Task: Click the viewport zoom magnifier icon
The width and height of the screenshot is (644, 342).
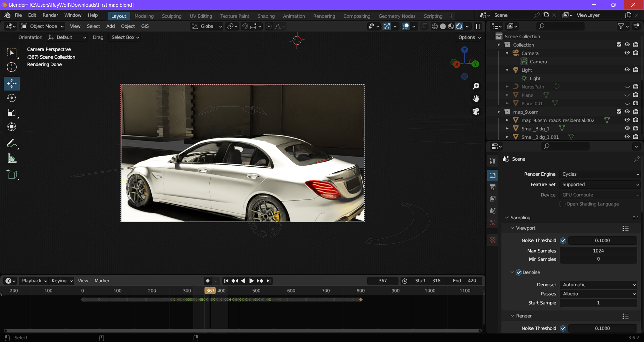Action: [476, 86]
